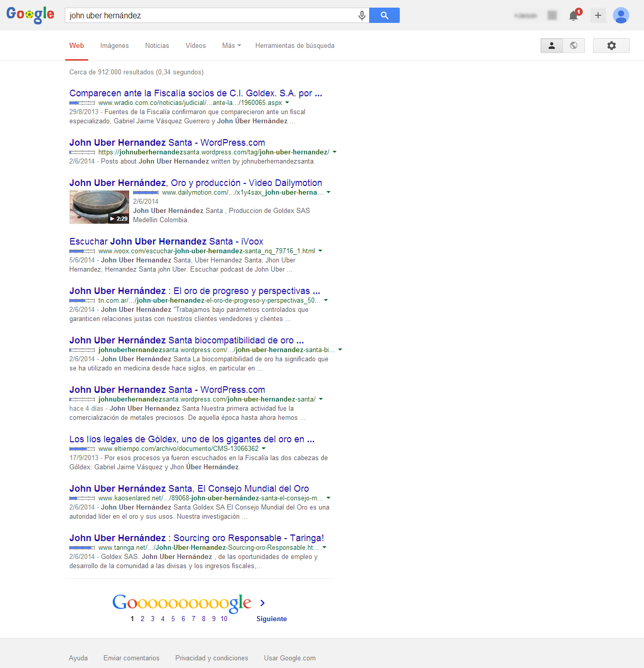Click Usar Google.com footer link
644x668 pixels.
click(x=290, y=658)
